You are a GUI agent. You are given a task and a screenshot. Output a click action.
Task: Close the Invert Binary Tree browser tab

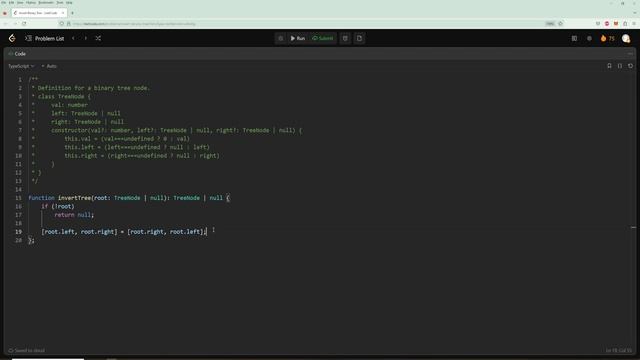(x=62, y=13)
